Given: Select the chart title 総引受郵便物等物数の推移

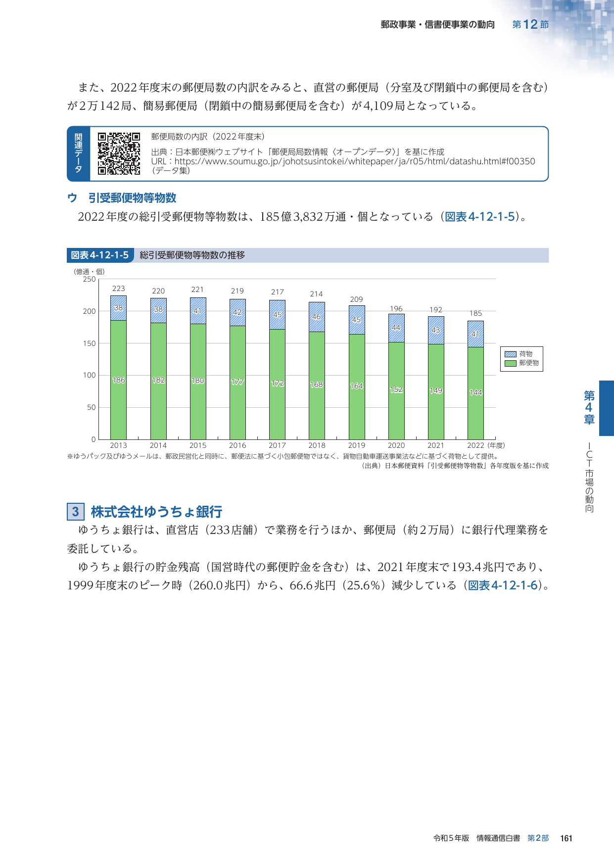Looking at the screenshot, I should pos(192,255).
